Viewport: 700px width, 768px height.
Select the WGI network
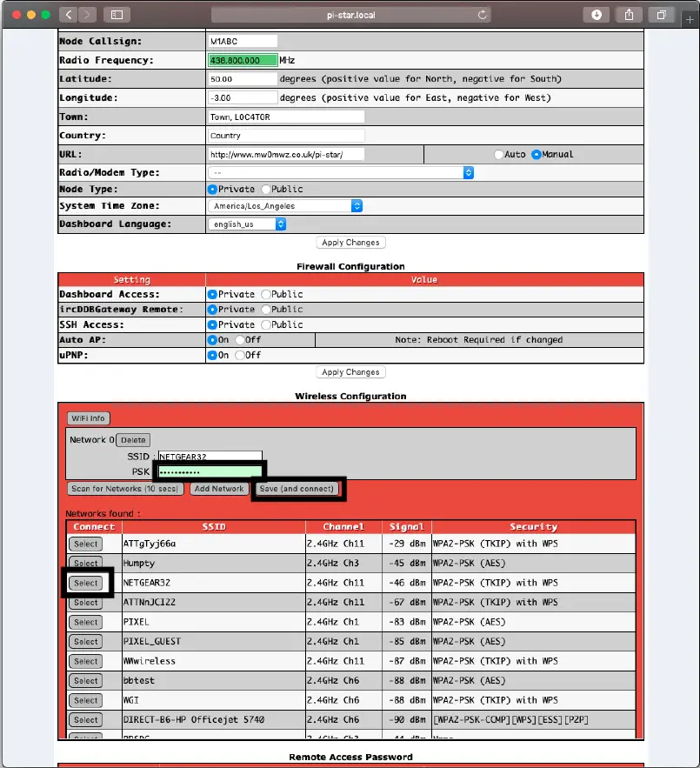[x=86, y=700]
